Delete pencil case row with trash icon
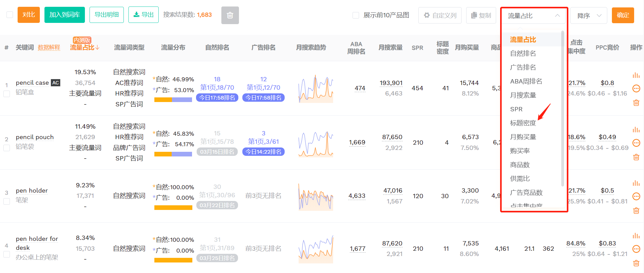 tap(636, 103)
